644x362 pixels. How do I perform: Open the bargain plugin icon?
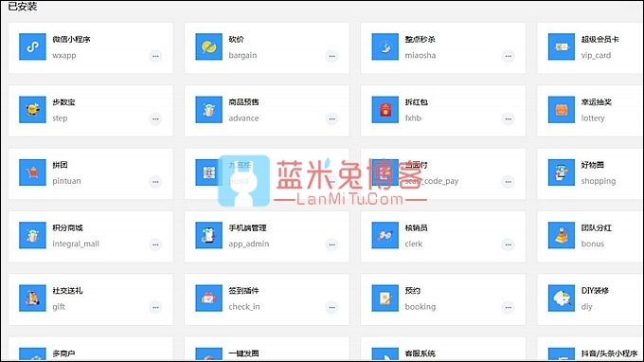[x=208, y=46]
